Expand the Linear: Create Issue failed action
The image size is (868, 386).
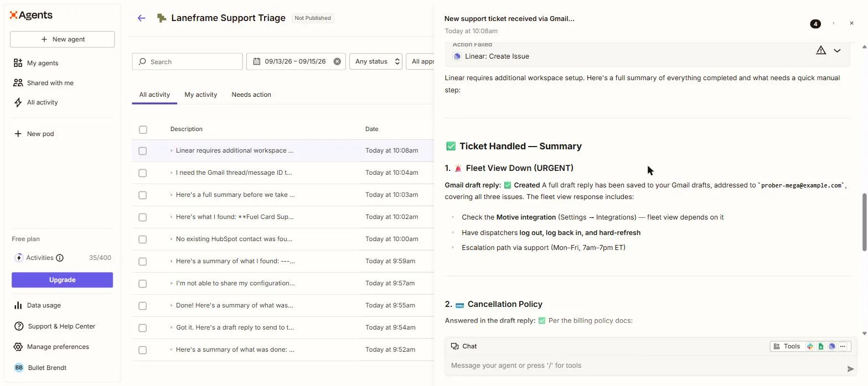pos(837,50)
